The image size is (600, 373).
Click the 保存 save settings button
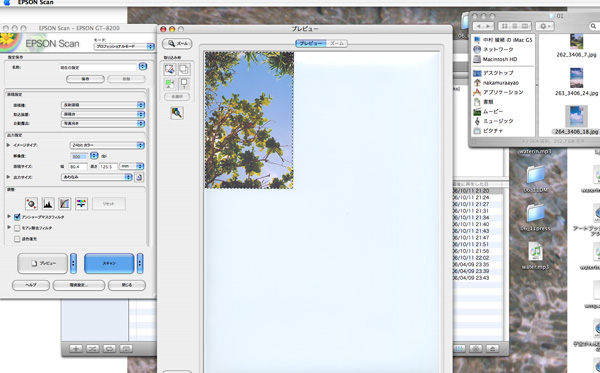point(85,79)
